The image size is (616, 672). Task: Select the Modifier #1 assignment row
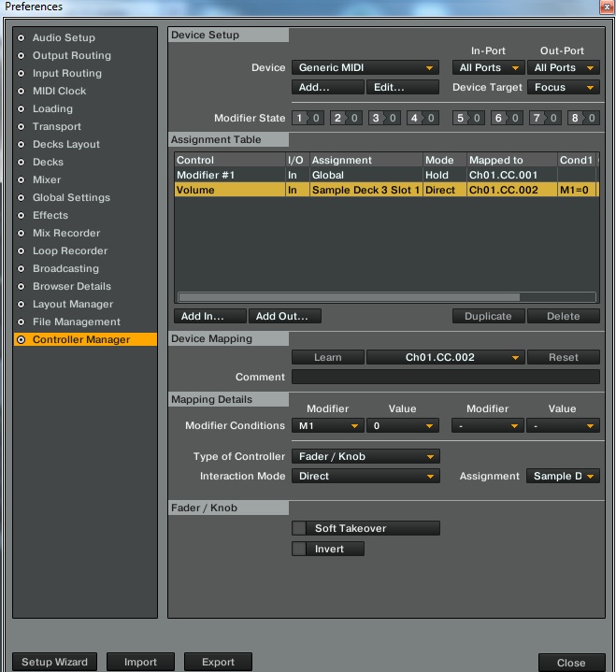tap(386, 175)
